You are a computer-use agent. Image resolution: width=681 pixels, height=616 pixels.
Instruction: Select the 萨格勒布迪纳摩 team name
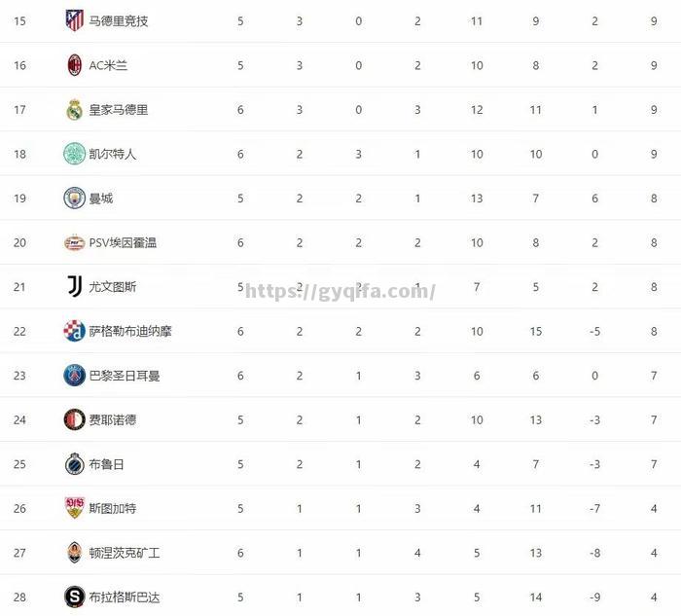[x=130, y=331]
